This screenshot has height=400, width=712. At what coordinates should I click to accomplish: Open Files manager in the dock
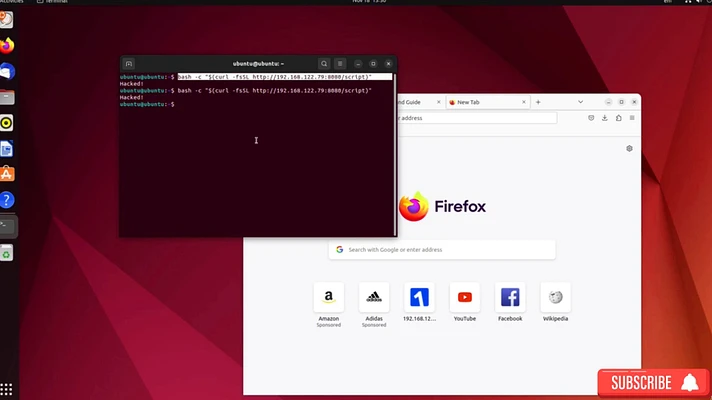(7, 97)
